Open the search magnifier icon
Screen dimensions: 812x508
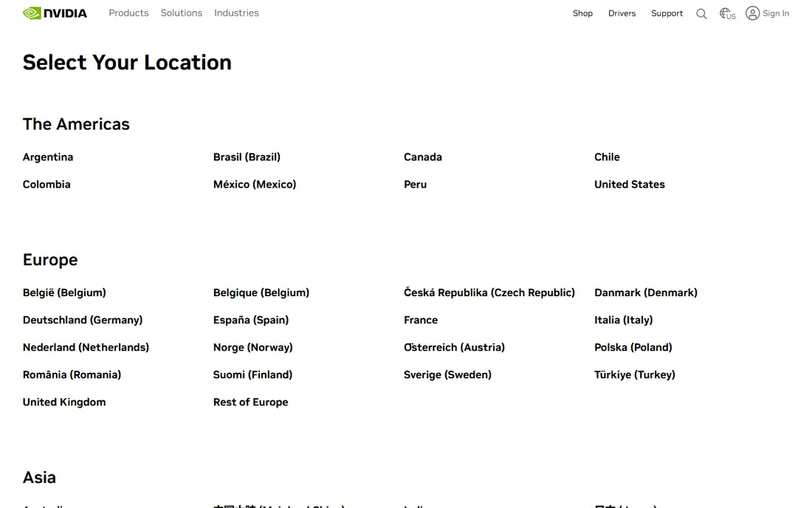[701, 13]
